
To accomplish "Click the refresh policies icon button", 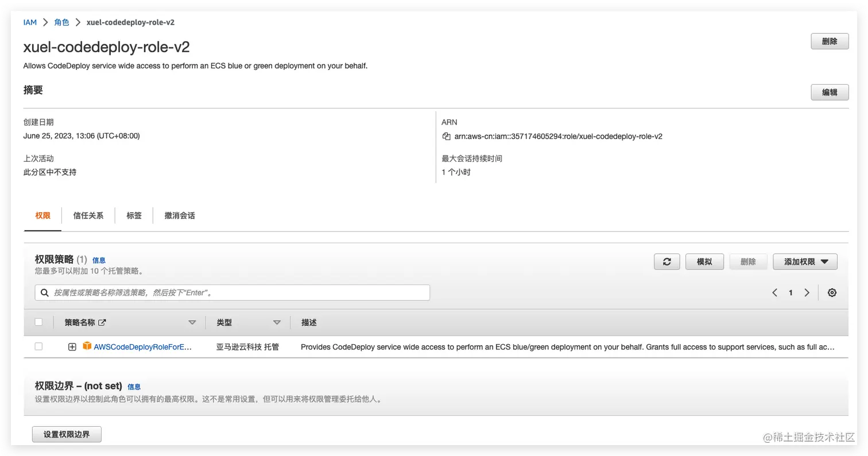I will coord(667,262).
